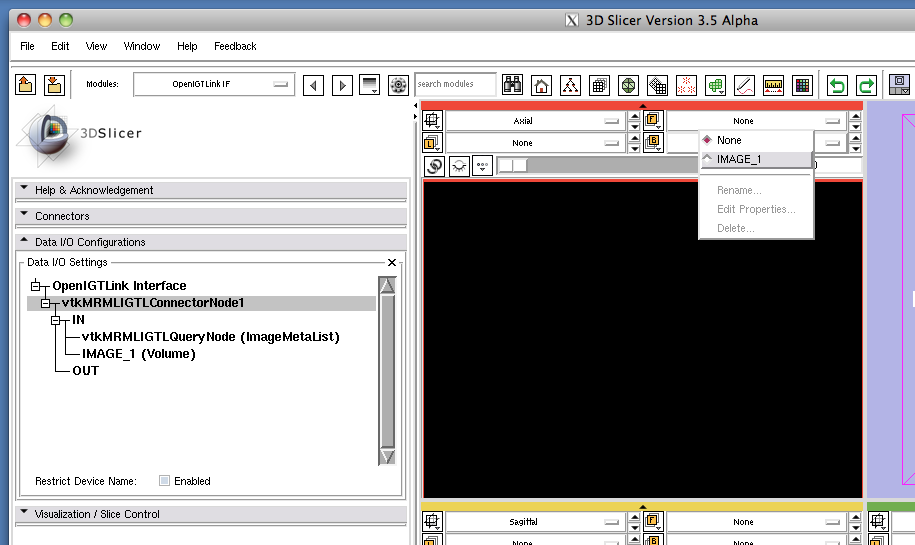Open the Feedback menu

[235, 46]
